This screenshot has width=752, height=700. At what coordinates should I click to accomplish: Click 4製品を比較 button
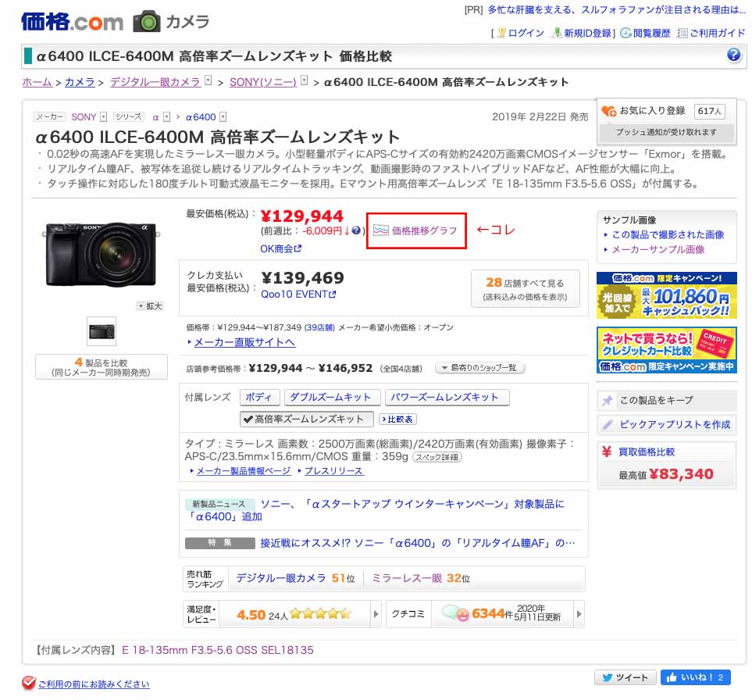(102, 367)
